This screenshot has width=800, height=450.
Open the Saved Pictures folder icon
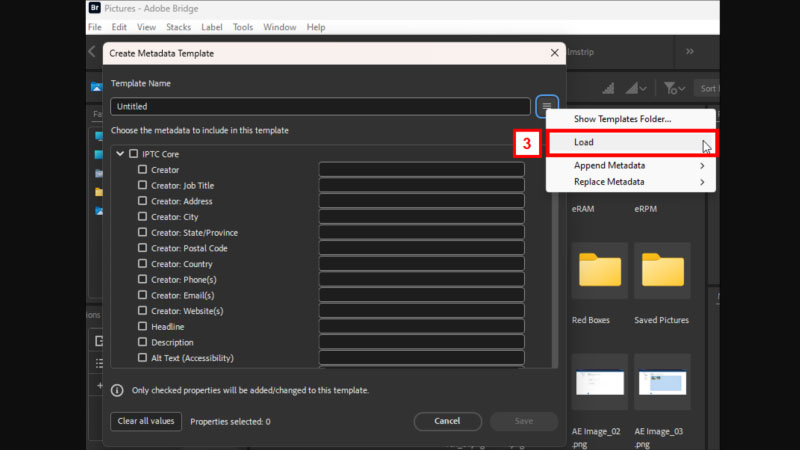coord(662,270)
